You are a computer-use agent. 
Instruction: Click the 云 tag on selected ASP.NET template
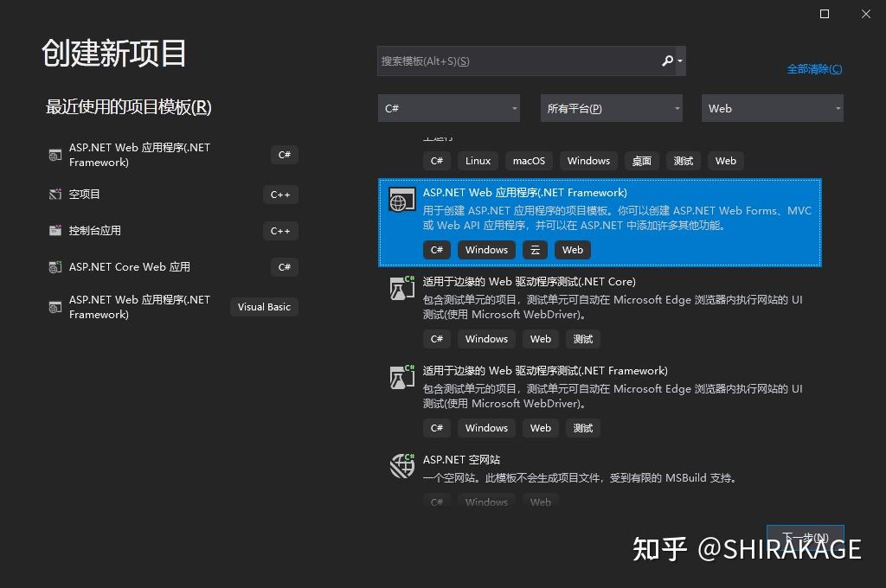click(535, 250)
